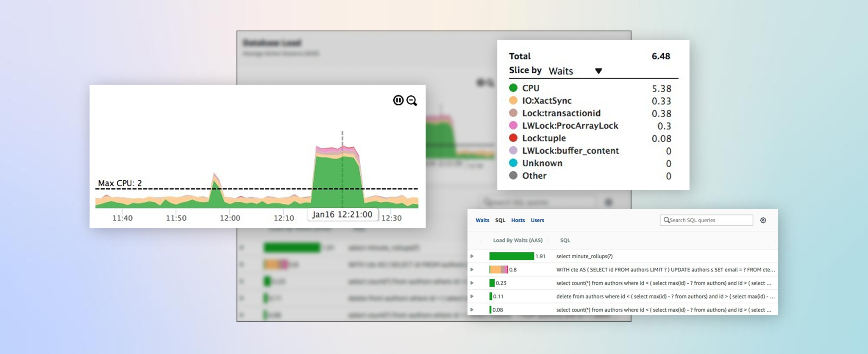Image resolution: width=868 pixels, height=354 pixels.
Task: Click the zoom out magnifier icon
Action: (412, 101)
